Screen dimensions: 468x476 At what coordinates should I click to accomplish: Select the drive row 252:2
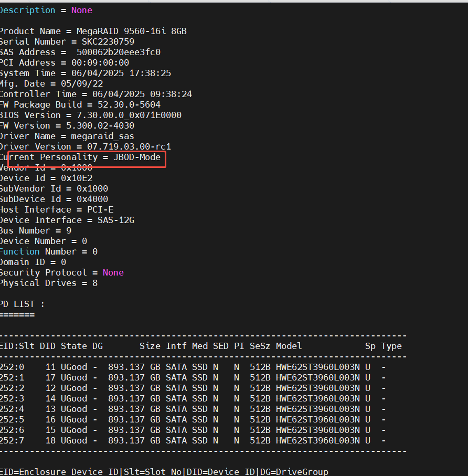click(x=193, y=388)
